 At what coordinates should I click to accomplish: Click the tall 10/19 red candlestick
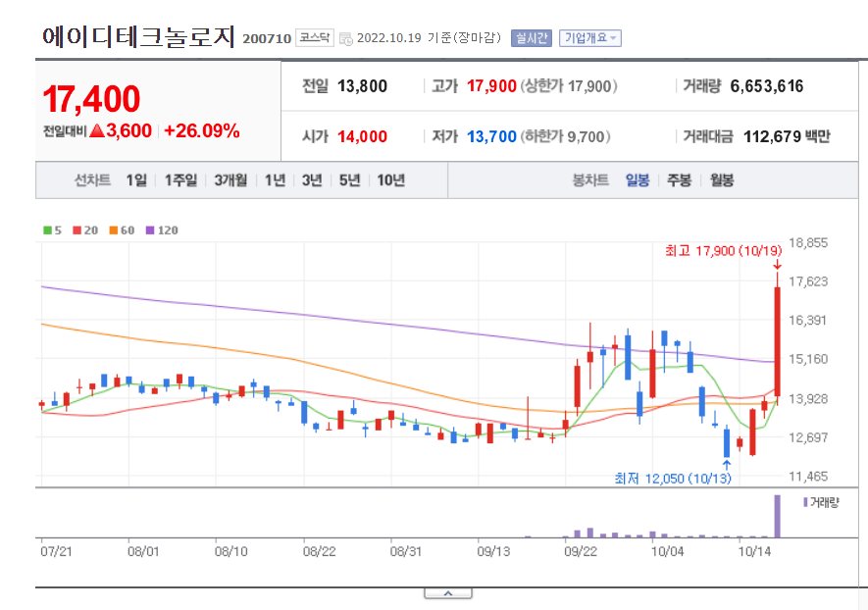point(777,341)
